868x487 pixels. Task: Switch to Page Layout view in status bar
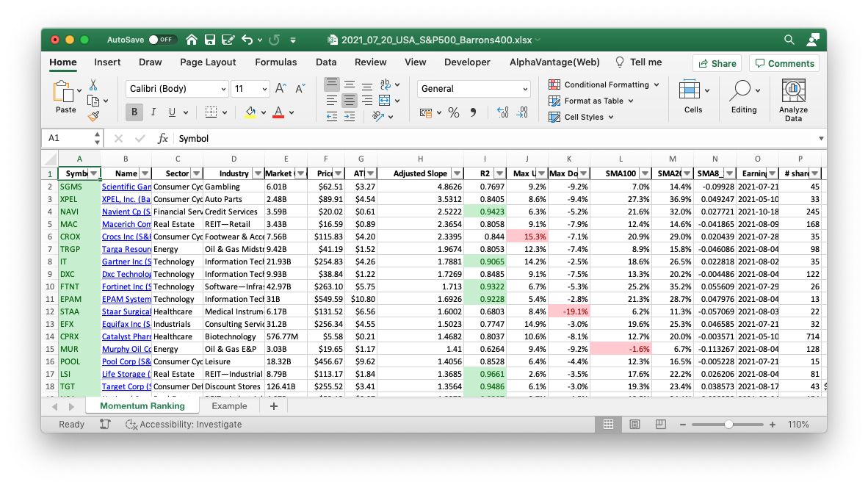click(x=634, y=425)
